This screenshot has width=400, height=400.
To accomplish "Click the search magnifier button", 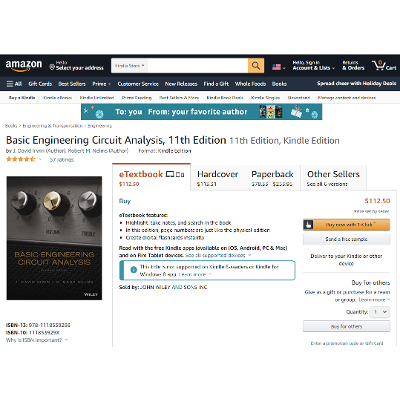I will coord(256,66).
